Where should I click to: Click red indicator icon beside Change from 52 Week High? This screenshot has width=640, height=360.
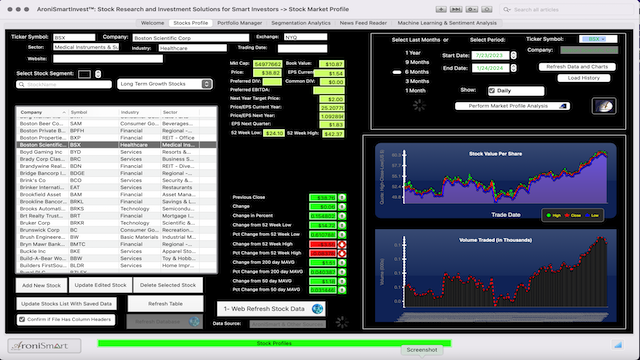[342, 244]
